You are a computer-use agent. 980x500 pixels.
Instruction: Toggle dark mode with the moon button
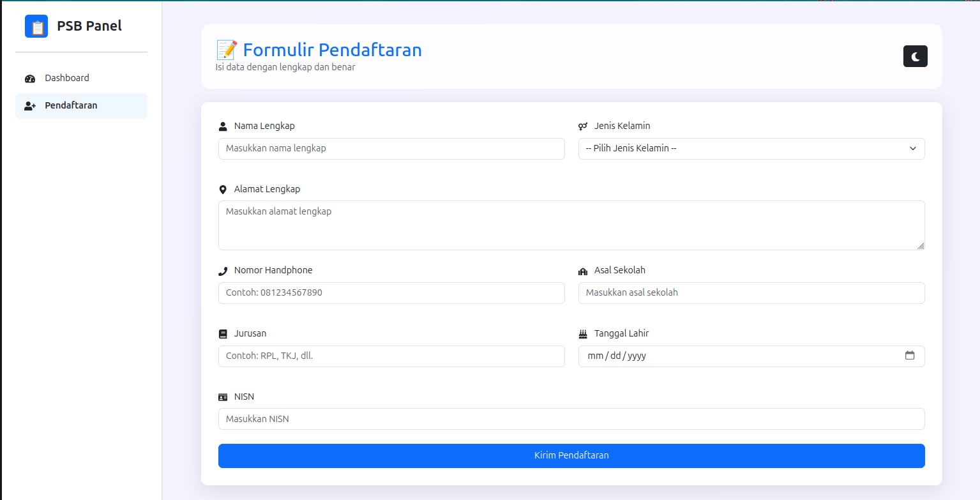point(915,56)
